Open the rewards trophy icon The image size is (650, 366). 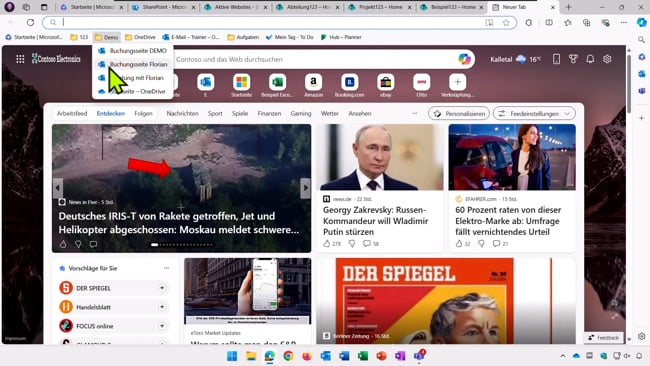tap(573, 59)
